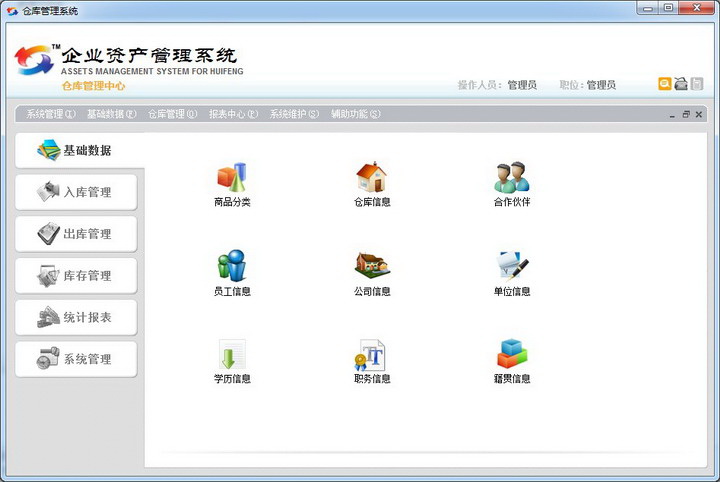Click the orange chat icon in the header
Viewport: 720px width, 482px height.
664,84
